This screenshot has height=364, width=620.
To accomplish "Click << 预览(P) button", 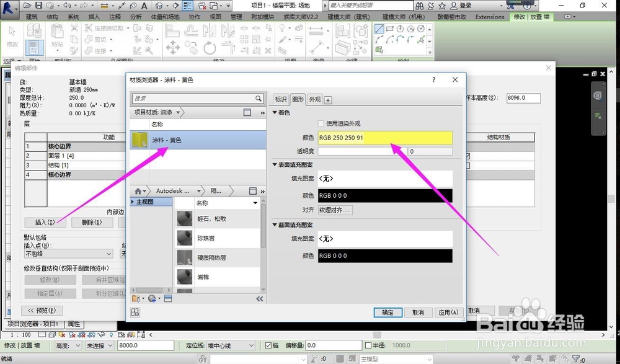I will tap(42, 311).
